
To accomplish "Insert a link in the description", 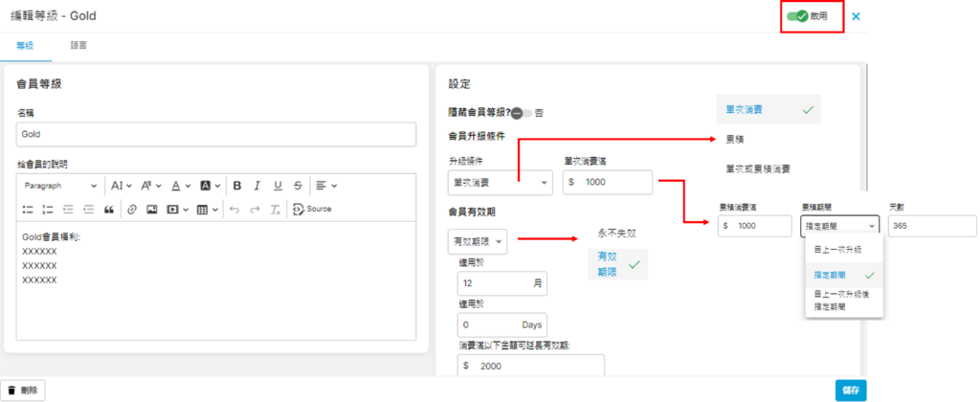I will click(x=132, y=209).
